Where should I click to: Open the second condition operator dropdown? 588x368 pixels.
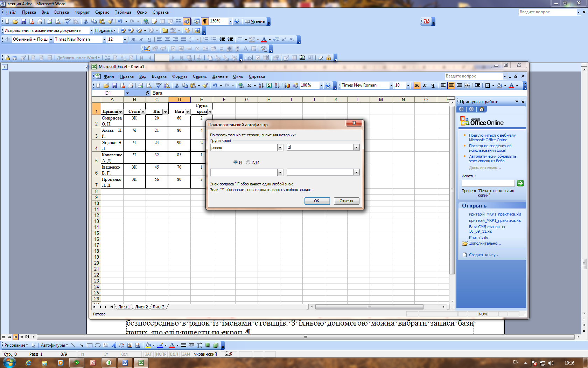pyautogui.click(x=280, y=172)
